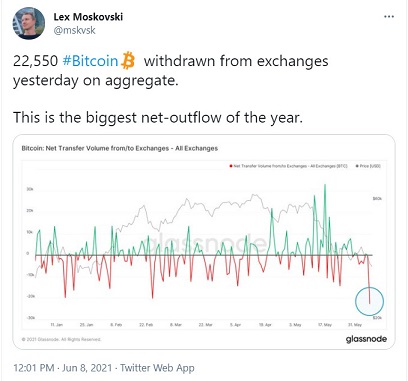Click the glassnode logo at chart bottom

366,339
